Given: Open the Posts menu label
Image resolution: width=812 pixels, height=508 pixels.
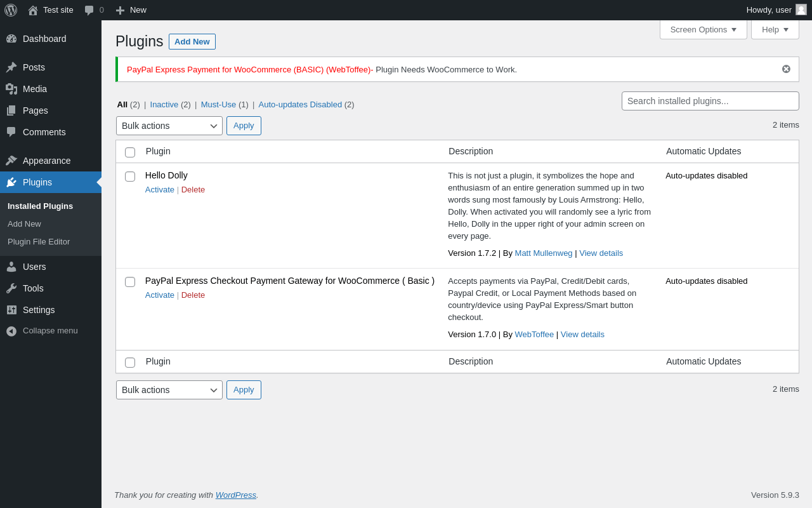Looking at the screenshot, I should click(x=34, y=67).
